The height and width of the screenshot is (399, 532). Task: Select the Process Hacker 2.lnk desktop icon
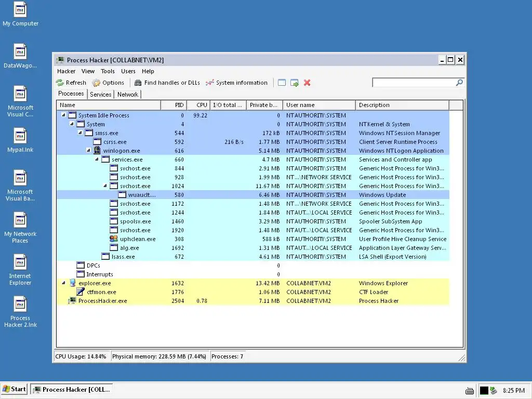pos(20,312)
